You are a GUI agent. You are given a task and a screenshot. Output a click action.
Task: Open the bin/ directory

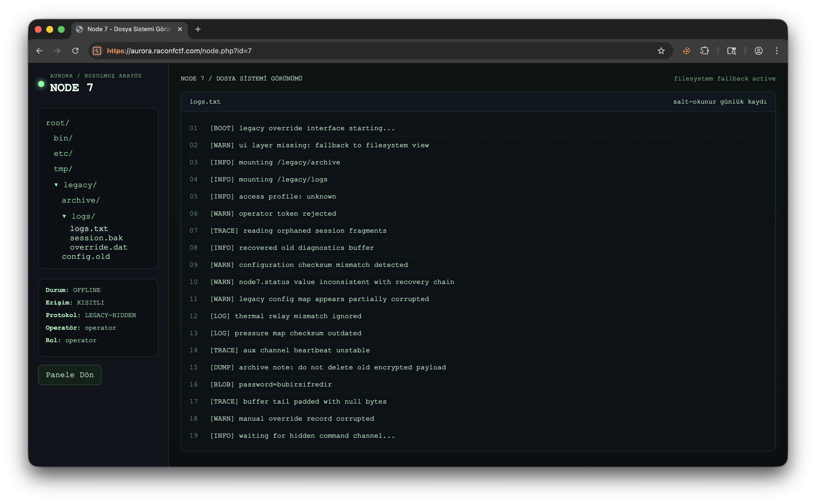tap(63, 138)
